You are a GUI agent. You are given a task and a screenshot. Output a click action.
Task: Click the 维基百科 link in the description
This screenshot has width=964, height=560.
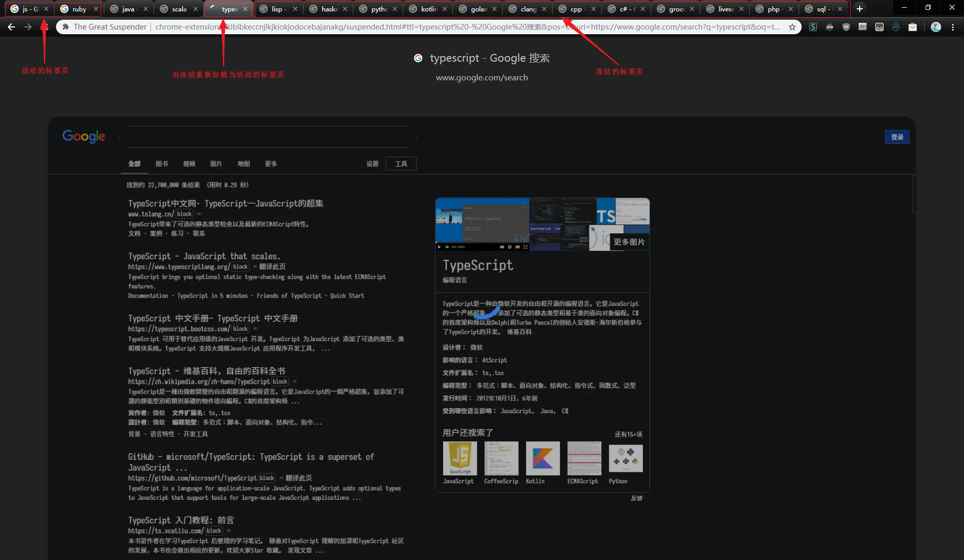click(519, 332)
